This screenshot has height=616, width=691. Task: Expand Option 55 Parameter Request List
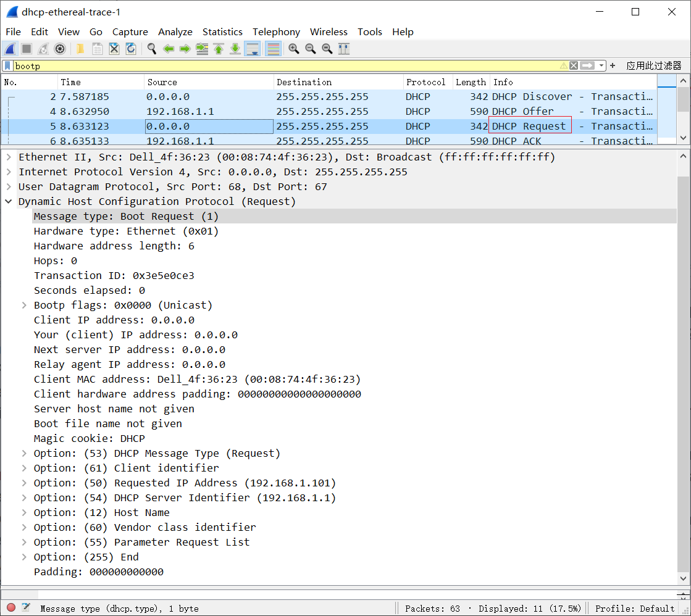(24, 542)
